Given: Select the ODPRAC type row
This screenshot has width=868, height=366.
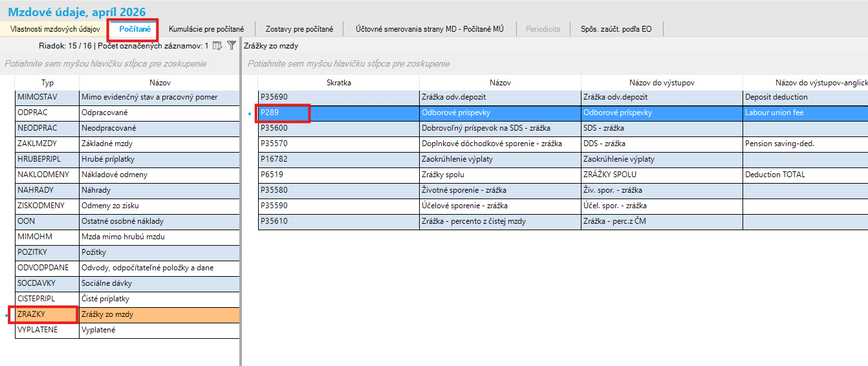Looking at the screenshot, I should tap(127, 113).
